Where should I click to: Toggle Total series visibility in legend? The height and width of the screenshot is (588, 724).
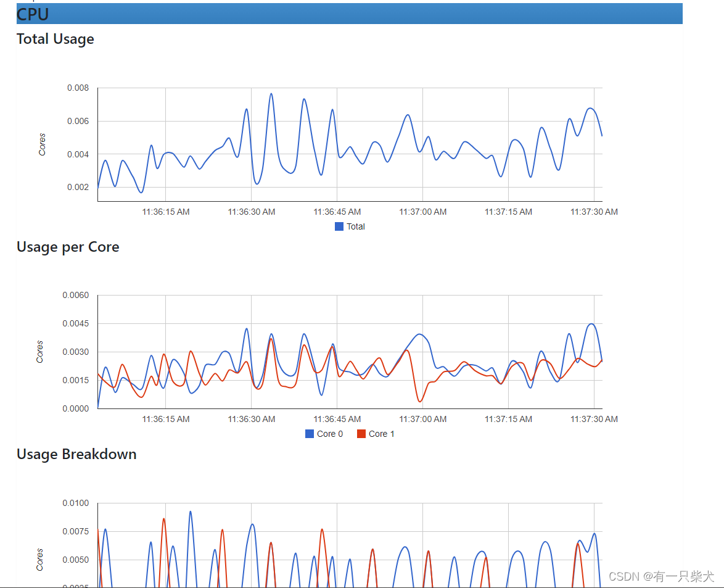click(338, 226)
